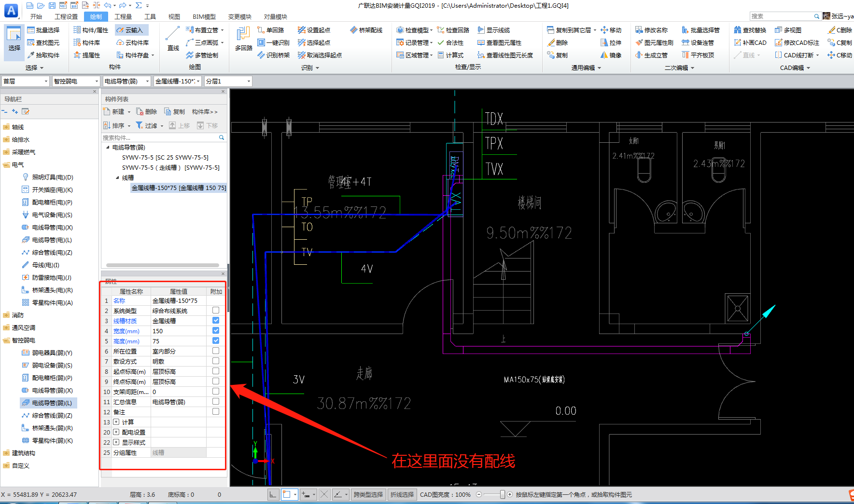Image resolution: width=854 pixels, height=504 pixels.
Task: Switch to the 工程量 ribbon tab
Action: [x=123, y=16]
